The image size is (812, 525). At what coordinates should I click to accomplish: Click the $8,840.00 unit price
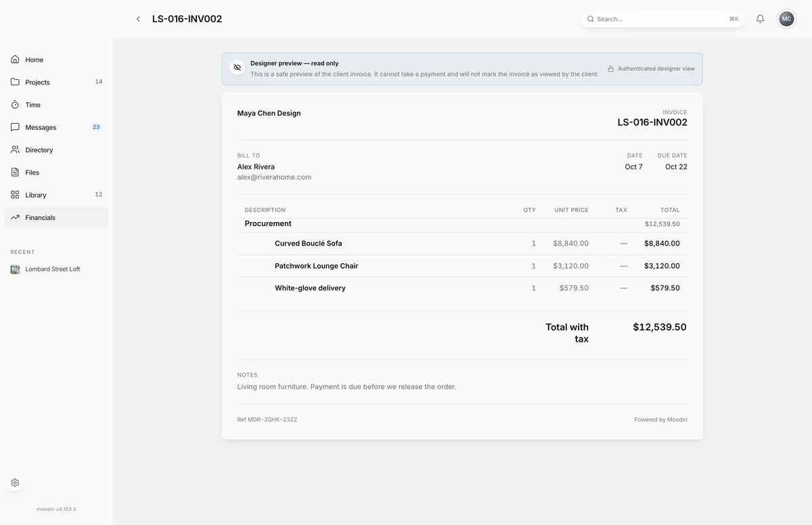tap(570, 244)
